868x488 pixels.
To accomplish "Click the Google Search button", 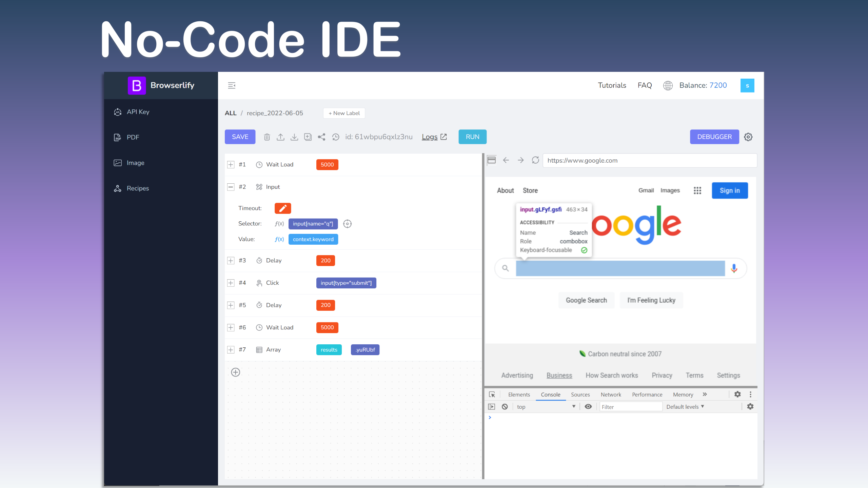I will [586, 300].
